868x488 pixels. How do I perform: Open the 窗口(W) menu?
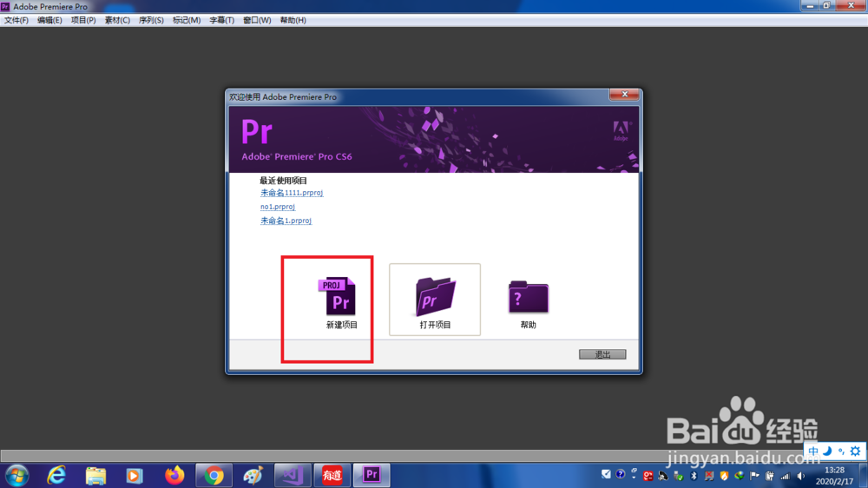coord(257,20)
